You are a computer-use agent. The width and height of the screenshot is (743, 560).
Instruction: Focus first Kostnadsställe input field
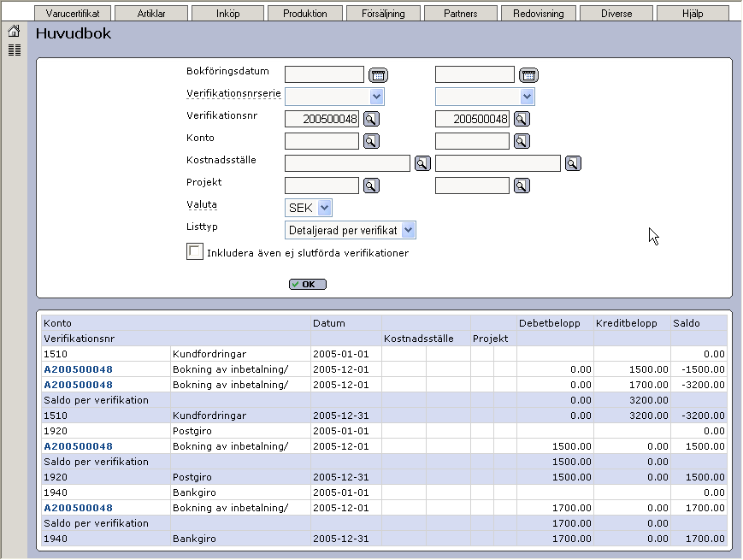tap(347, 163)
